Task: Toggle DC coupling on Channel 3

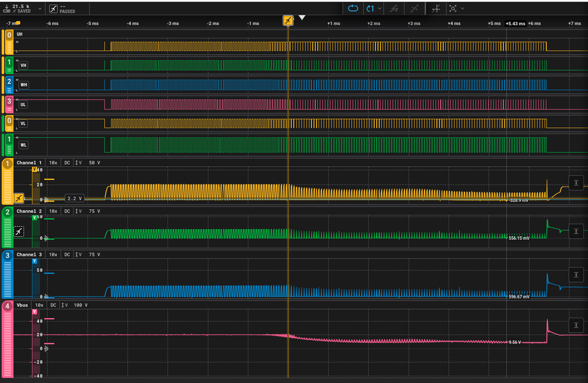Action: pyautogui.click(x=67, y=255)
